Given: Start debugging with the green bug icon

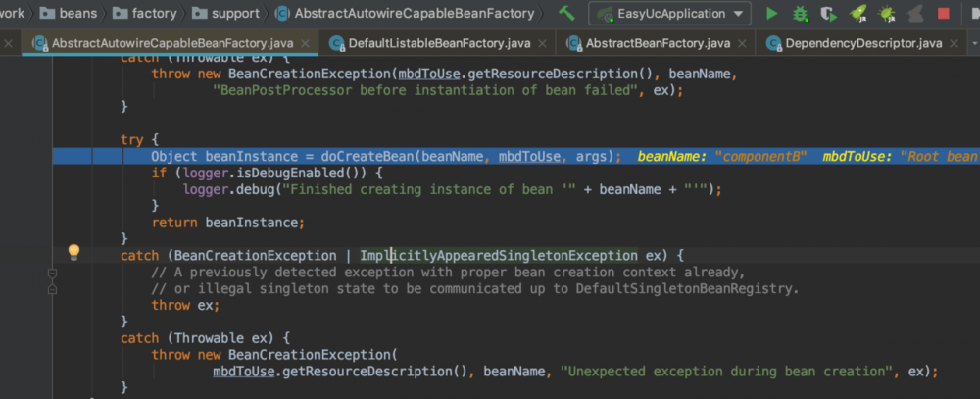Looking at the screenshot, I should pyautogui.click(x=801, y=14).
